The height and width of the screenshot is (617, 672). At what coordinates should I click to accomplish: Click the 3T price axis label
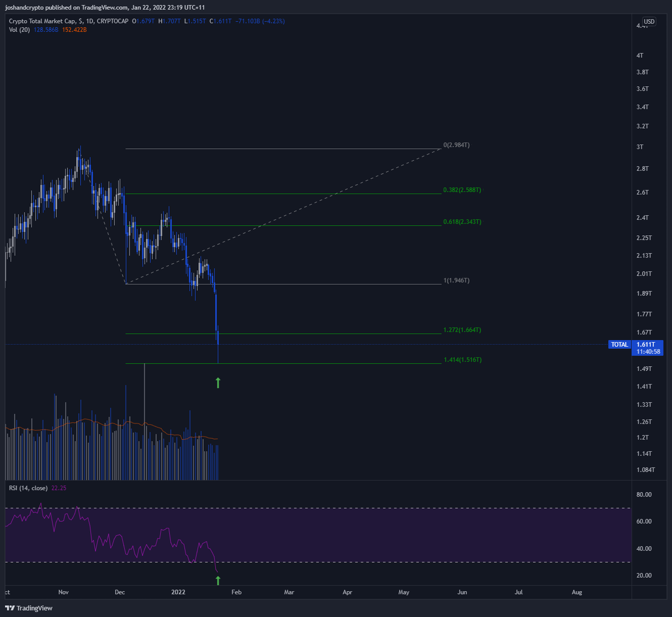(640, 147)
